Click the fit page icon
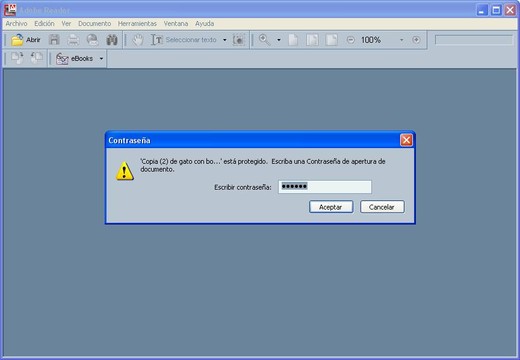 click(x=312, y=40)
